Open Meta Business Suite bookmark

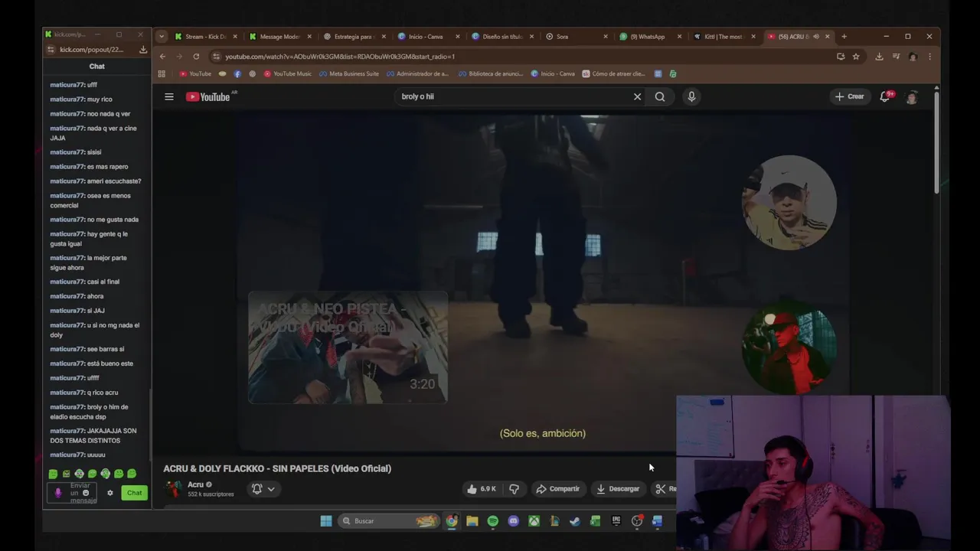[x=348, y=74]
